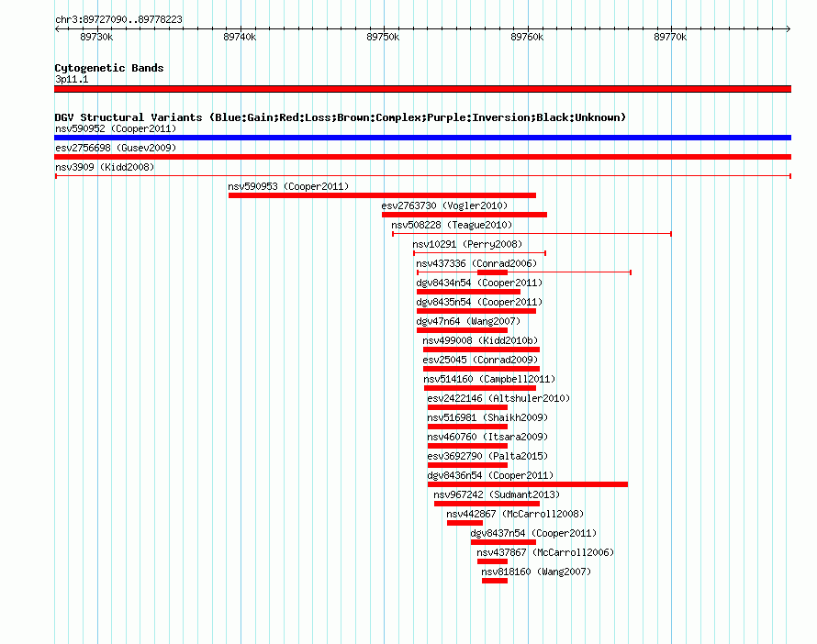The image size is (817, 644).
Task: Click the 89740k ruler label
Action: (240, 37)
